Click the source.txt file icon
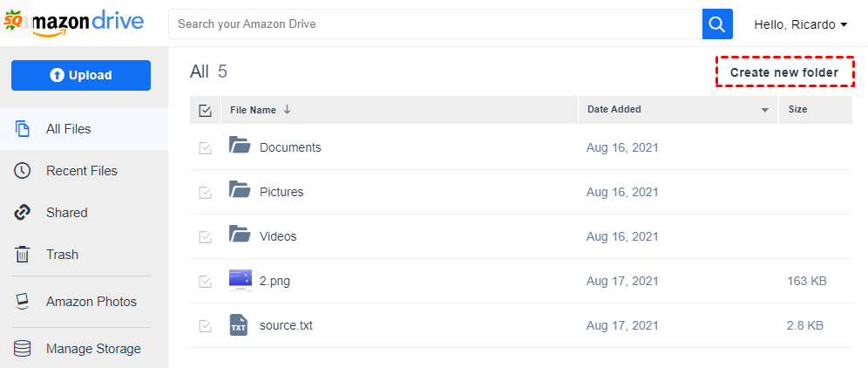868x368 pixels. 240,325
